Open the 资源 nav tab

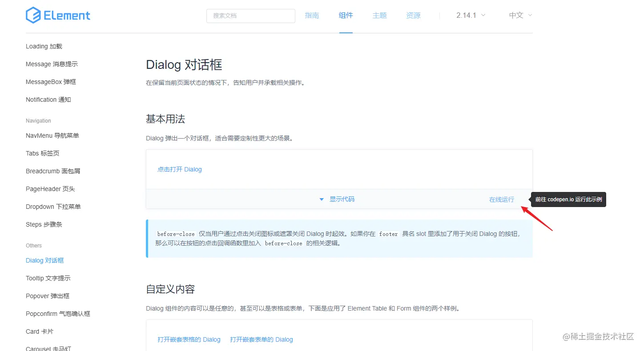[x=413, y=15]
